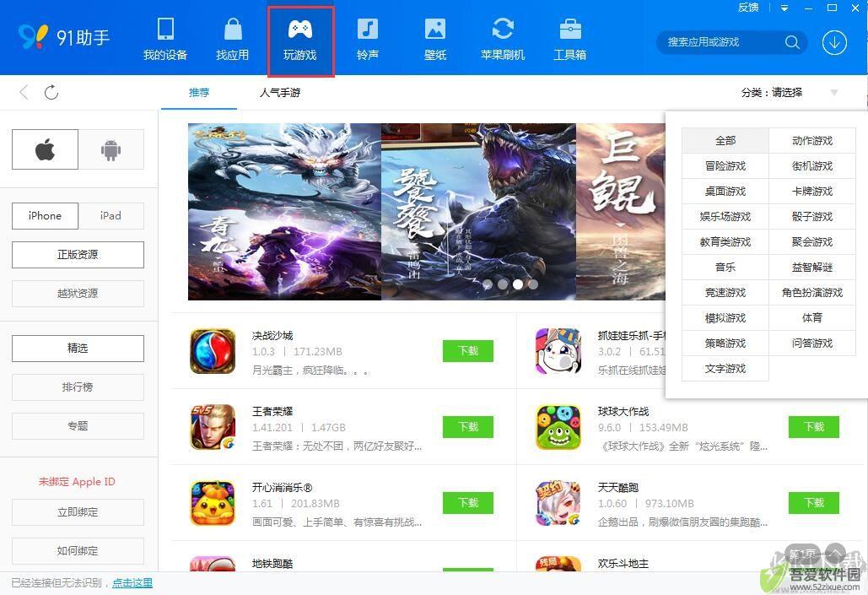Image resolution: width=868 pixels, height=595 pixels.
Task: Download 球球大作战
Action: coord(814,426)
